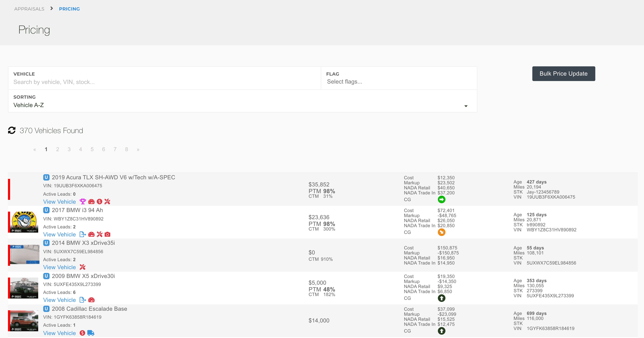This screenshot has height=338, width=644.
Task: Click the orange CG arrow on BMW i3
Action: tap(441, 232)
